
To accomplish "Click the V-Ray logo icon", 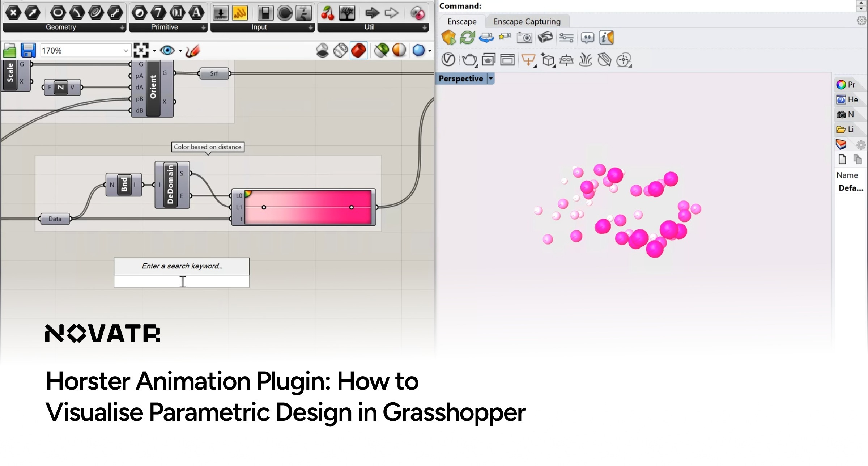I will (448, 59).
